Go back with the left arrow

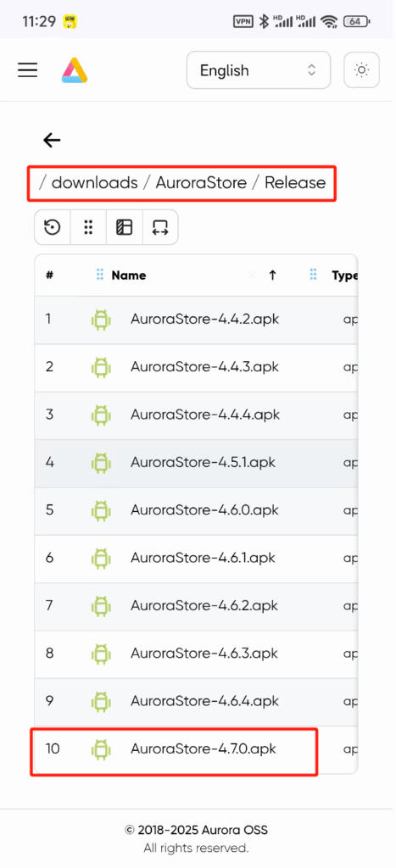pyautogui.click(x=52, y=141)
